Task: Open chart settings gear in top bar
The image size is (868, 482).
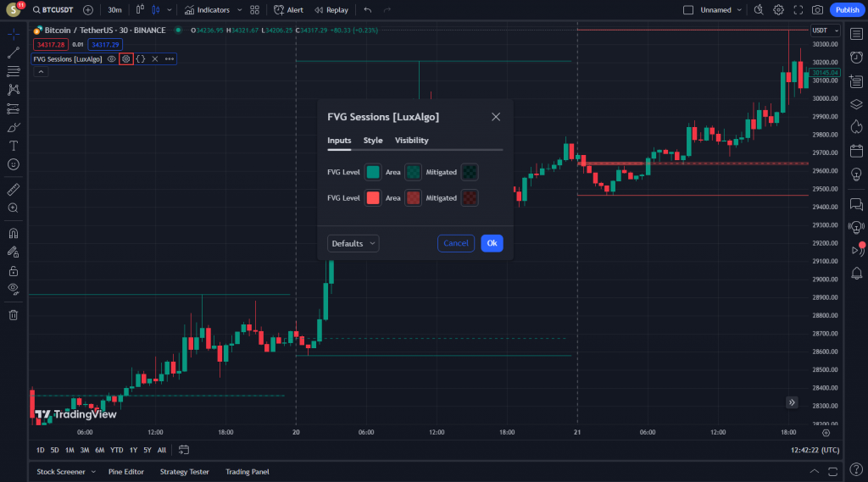Action: 778,10
